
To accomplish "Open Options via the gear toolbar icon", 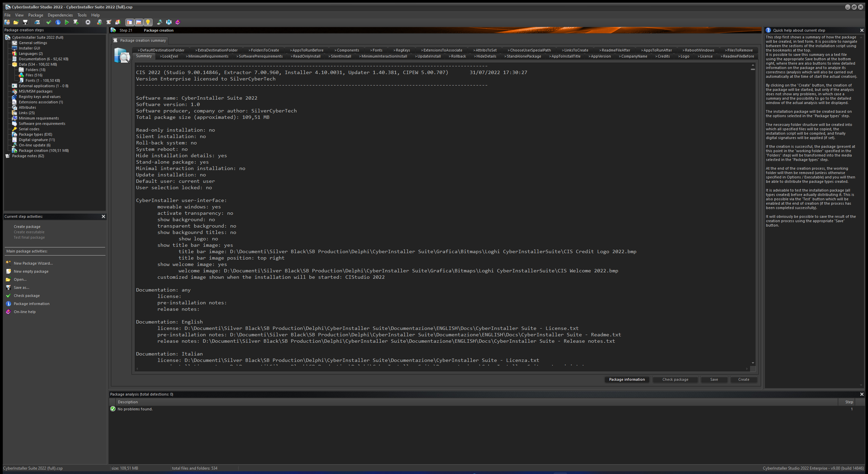I will [x=88, y=22].
